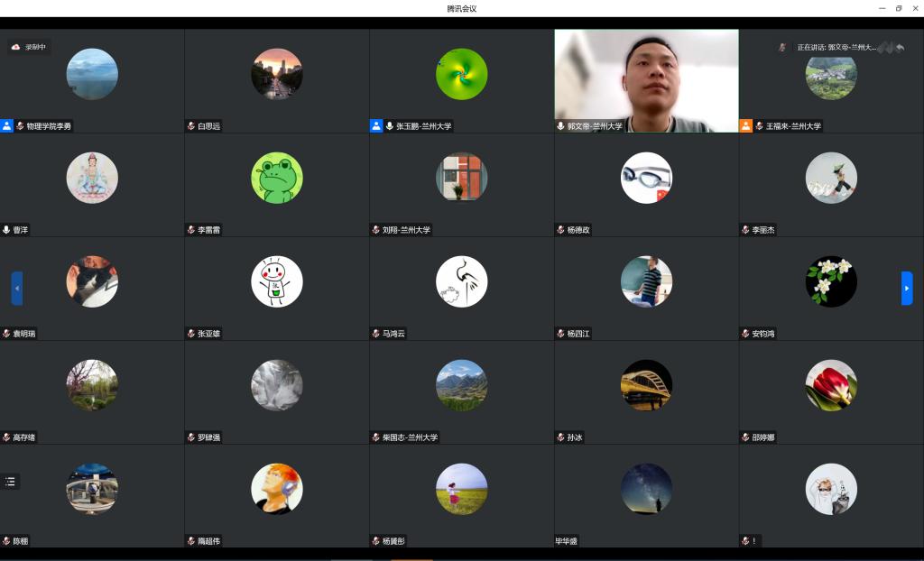Click muted mic icon beside 杨四江
Image resolution: width=924 pixels, height=561 pixels.
[560, 334]
